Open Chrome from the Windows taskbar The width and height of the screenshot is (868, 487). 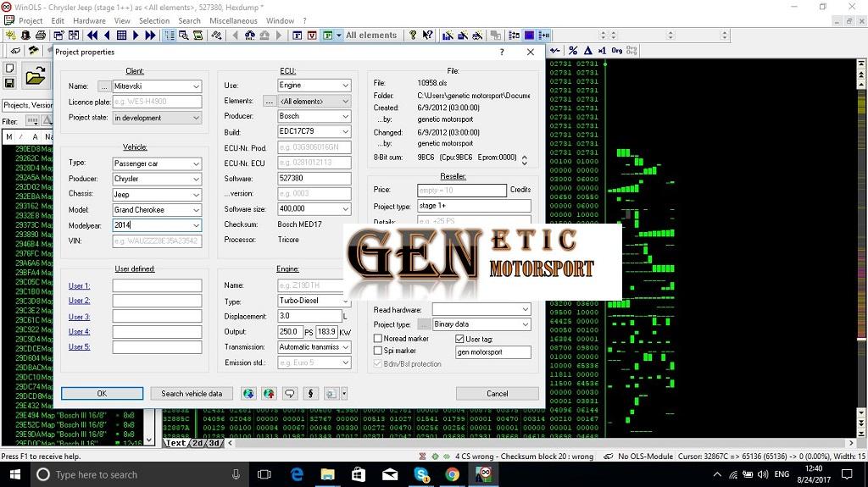[452, 475]
